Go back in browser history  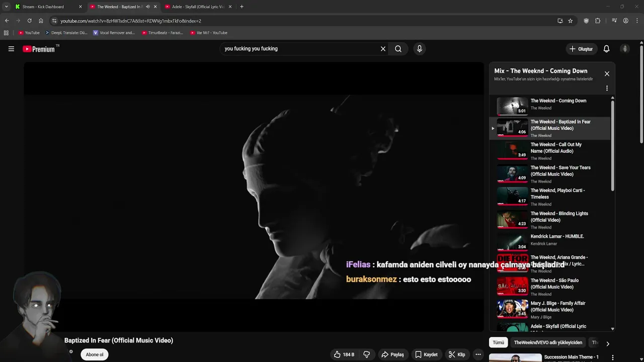pos(7,21)
